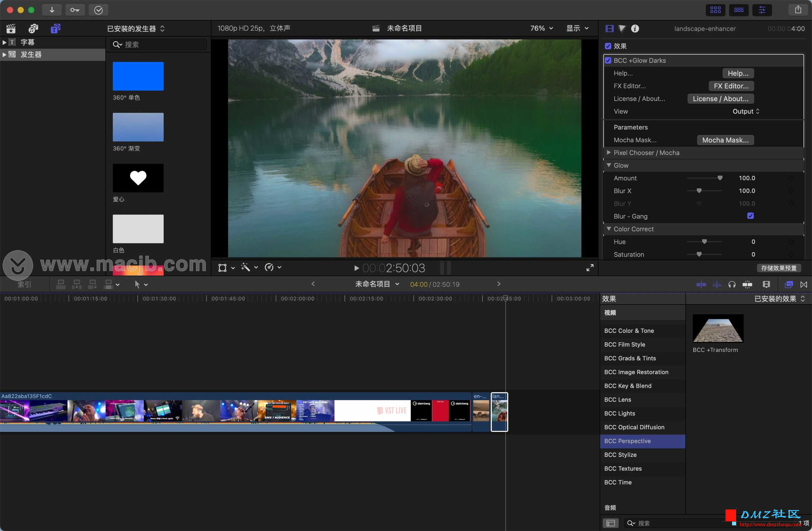Click the Help... button

click(738, 73)
